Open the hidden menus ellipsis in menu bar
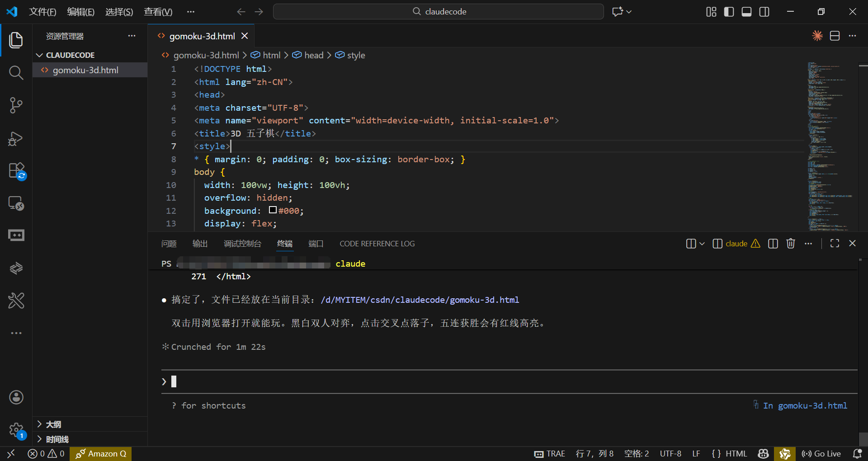868x461 pixels. coord(191,12)
